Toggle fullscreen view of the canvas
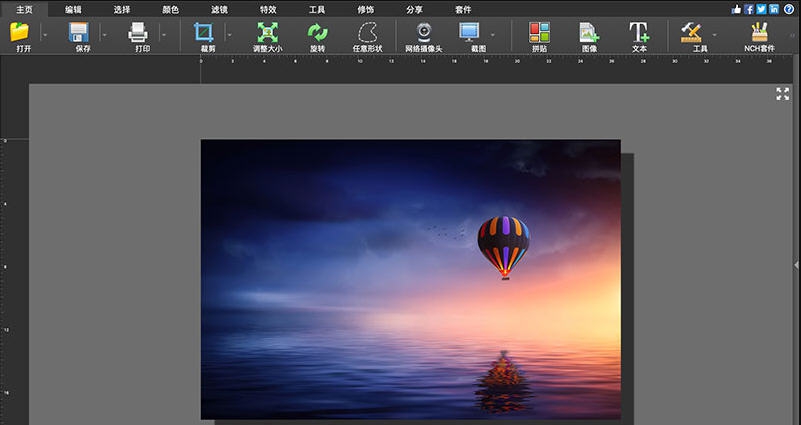 click(x=782, y=93)
